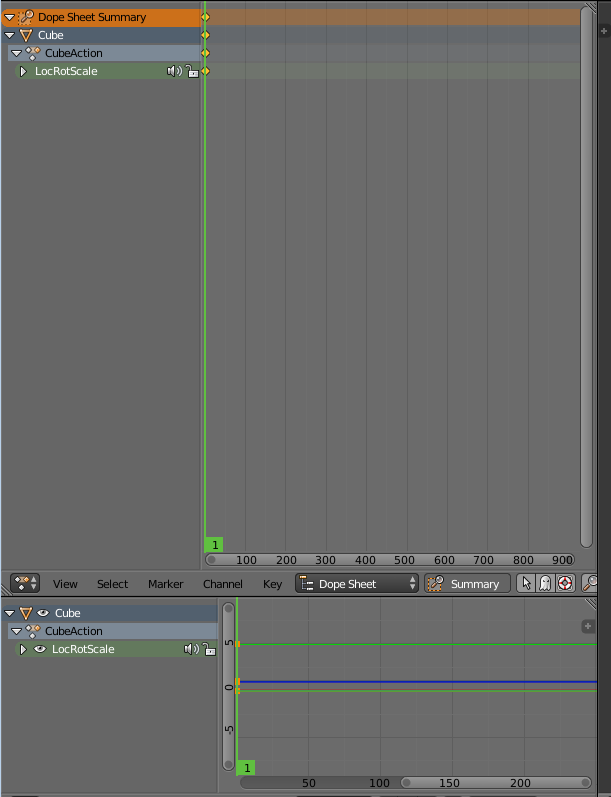Click dope sheet top-right area split corner
The image size is (611, 797).
pyautogui.click(x=590, y=8)
